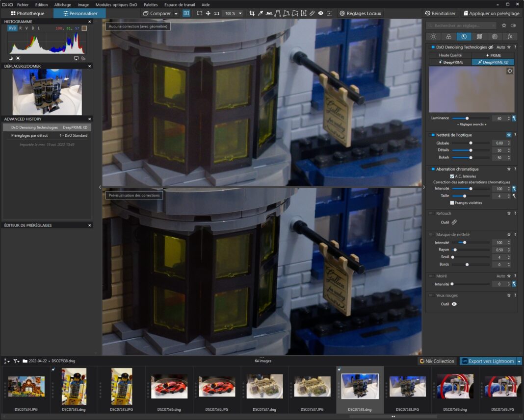524x420 pixels.
Task: Click the Réglages Locaux button
Action: tap(360, 13)
